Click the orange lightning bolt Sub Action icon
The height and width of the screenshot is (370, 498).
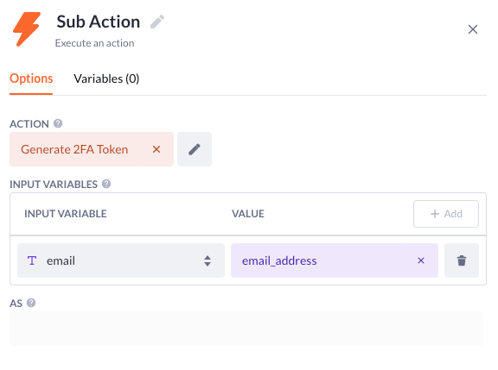pos(27,29)
